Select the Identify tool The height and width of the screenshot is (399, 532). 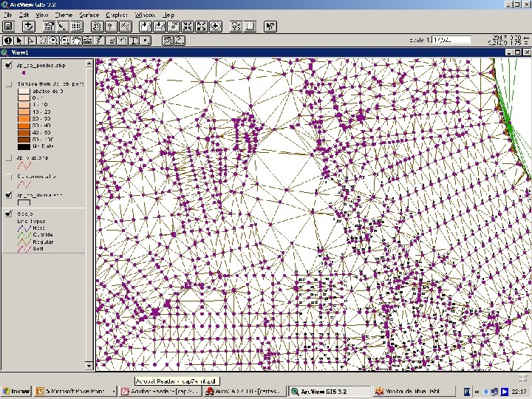coord(9,41)
